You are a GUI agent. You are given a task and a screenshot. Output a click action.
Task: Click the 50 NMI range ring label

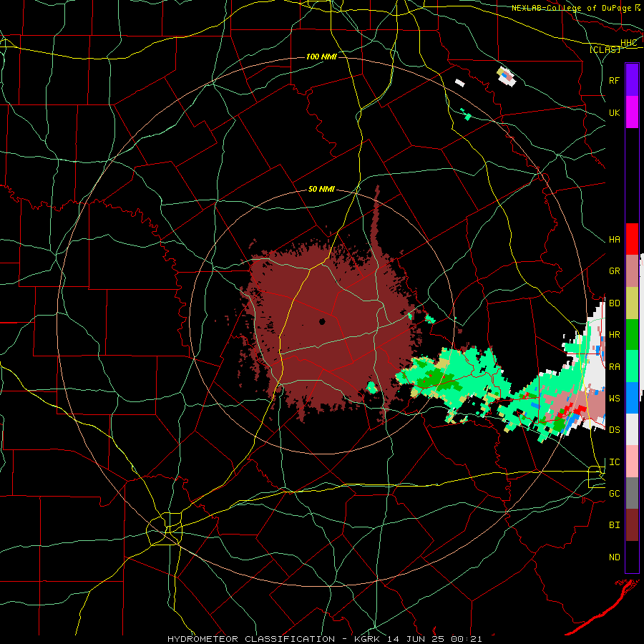pyautogui.click(x=321, y=190)
